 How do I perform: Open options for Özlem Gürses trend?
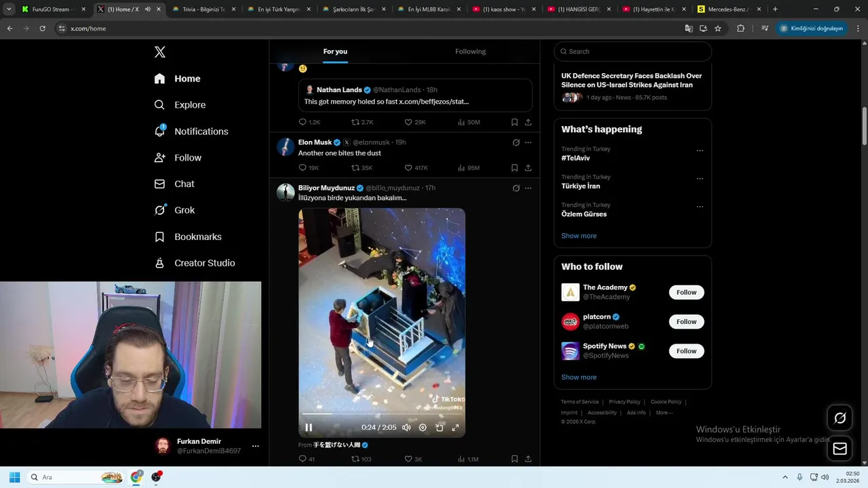tap(700, 207)
